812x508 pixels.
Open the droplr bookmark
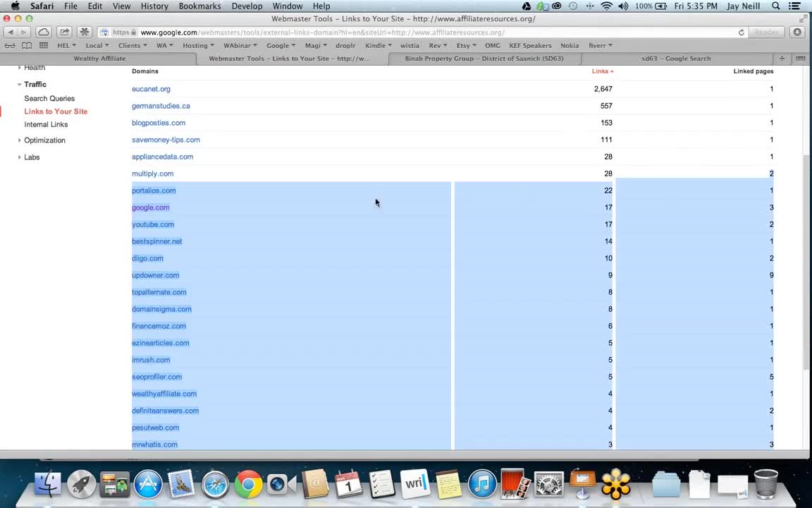click(x=345, y=46)
